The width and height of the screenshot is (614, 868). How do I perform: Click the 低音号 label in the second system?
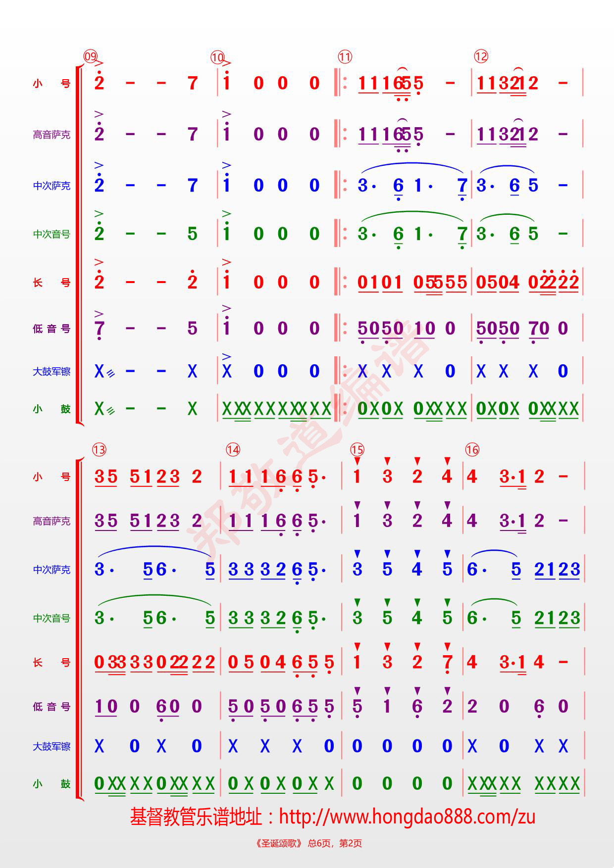(x=51, y=707)
